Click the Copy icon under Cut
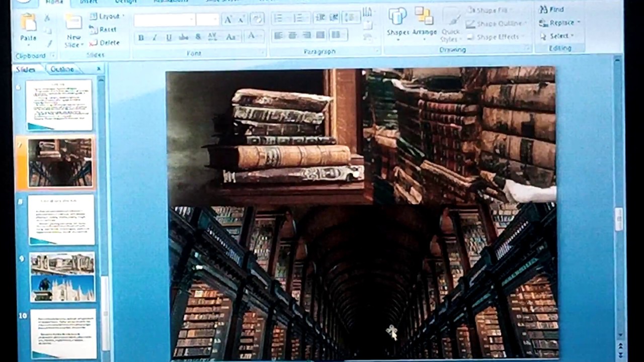Image resolution: width=644 pixels, height=362 pixels. pyautogui.click(x=48, y=31)
